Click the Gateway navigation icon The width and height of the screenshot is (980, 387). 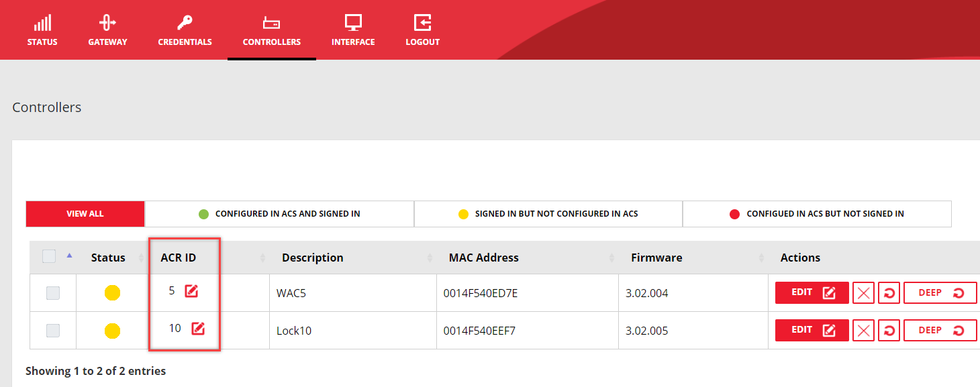tap(107, 21)
